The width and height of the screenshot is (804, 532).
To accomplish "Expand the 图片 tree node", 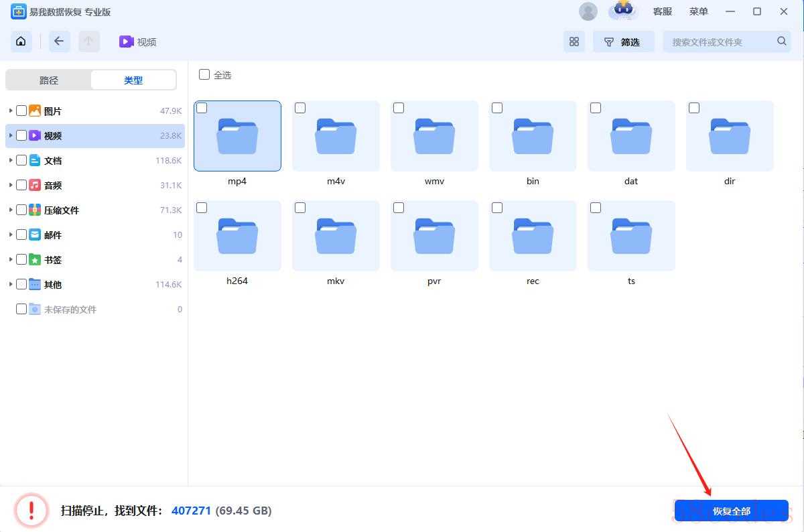I will (x=11, y=111).
